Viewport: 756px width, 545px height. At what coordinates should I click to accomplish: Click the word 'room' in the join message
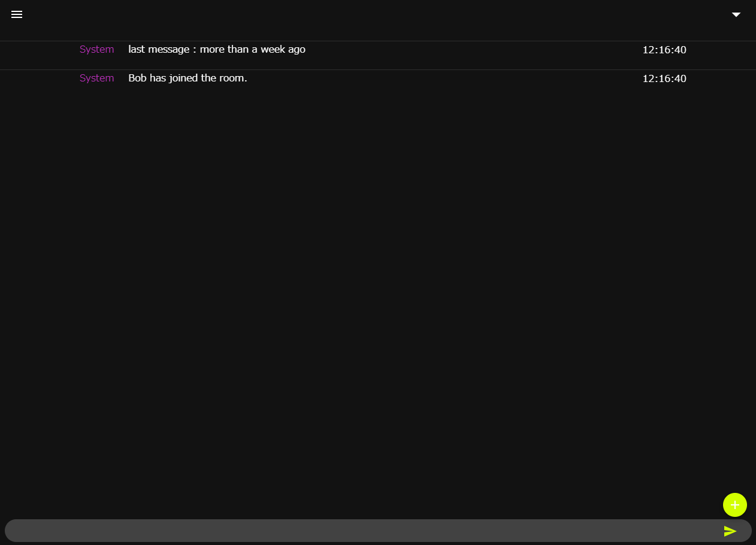pyautogui.click(x=232, y=78)
